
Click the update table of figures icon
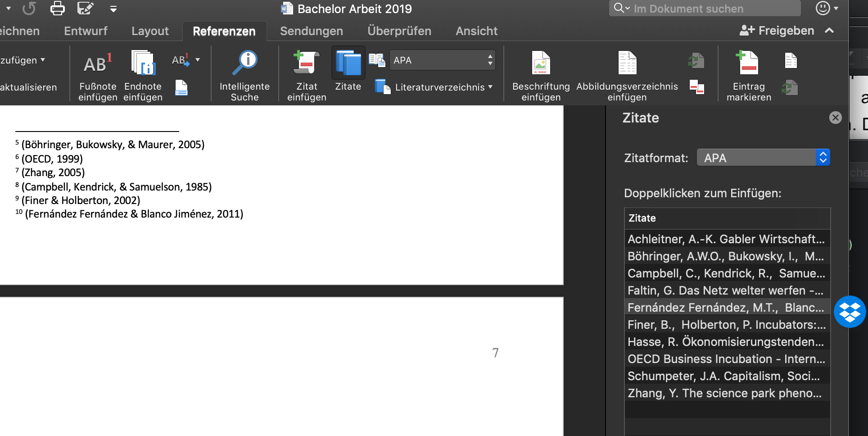coord(696,60)
